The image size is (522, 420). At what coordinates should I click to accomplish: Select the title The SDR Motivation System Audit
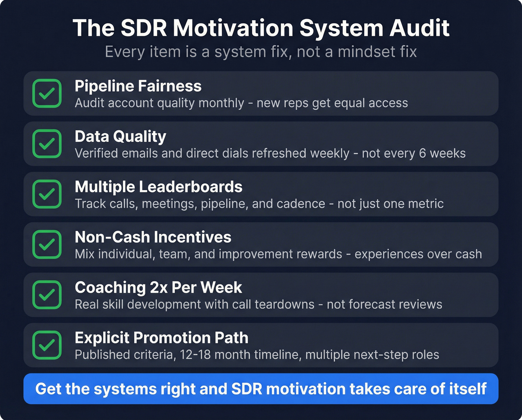point(261,28)
